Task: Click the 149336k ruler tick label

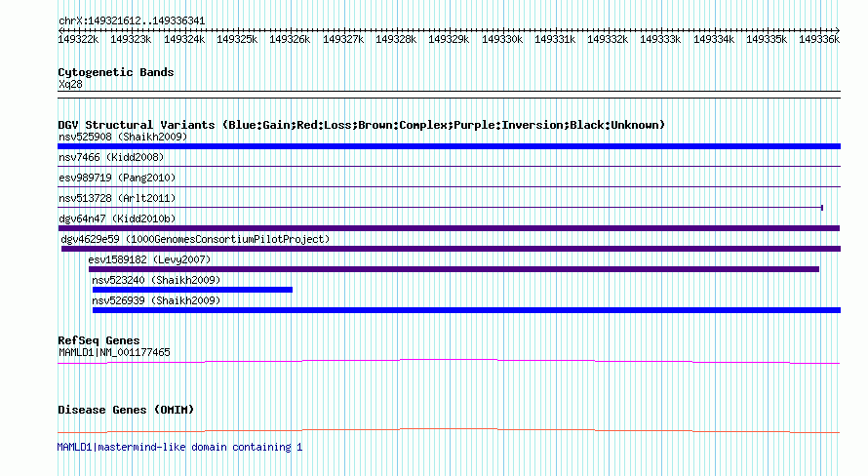Action: pos(819,39)
